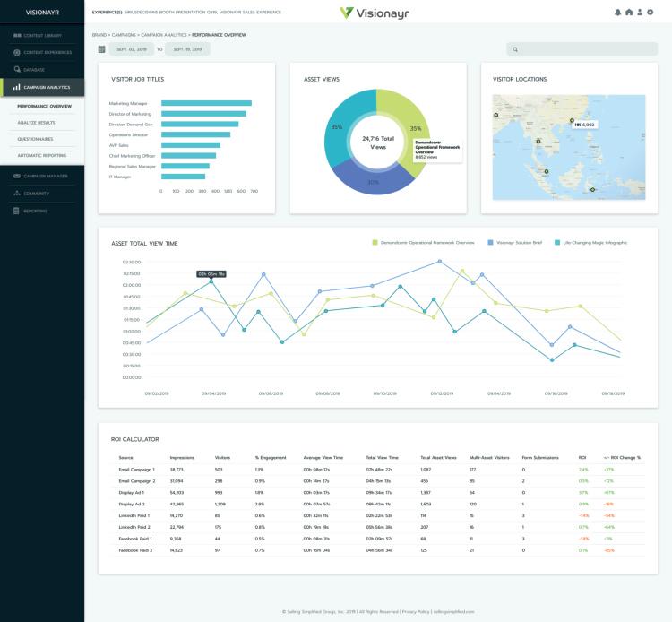Toggle Visionayr Solution Brief legend swatch
This screenshot has height=622, width=672.
pyautogui.click(x=490, y=243)
